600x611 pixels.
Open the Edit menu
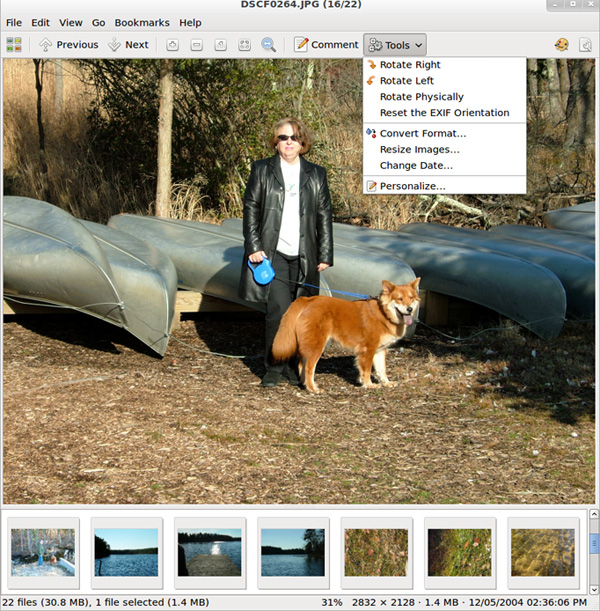pos(41,23)
